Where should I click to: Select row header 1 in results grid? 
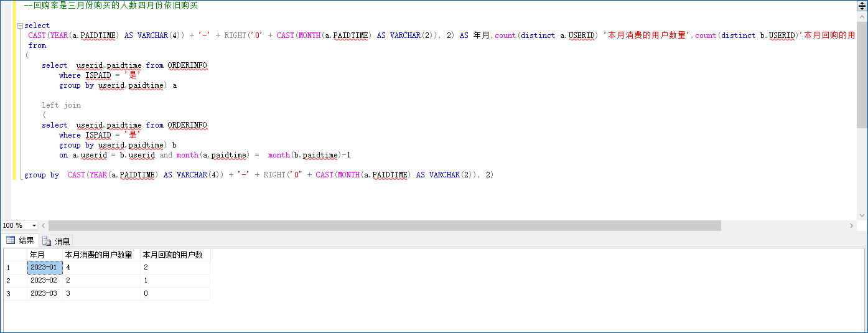click(15, 267)
